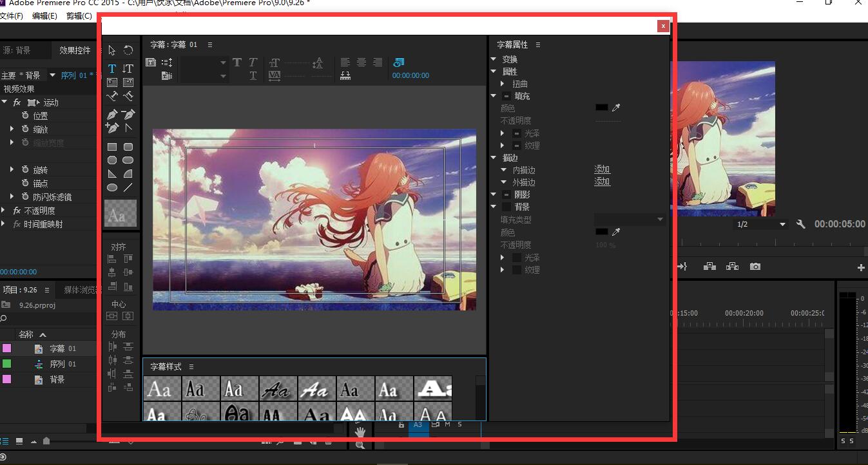Viewport: 868px width, 465px height.
Task: Toggle Bold text style button
Action: pos(237,62)
